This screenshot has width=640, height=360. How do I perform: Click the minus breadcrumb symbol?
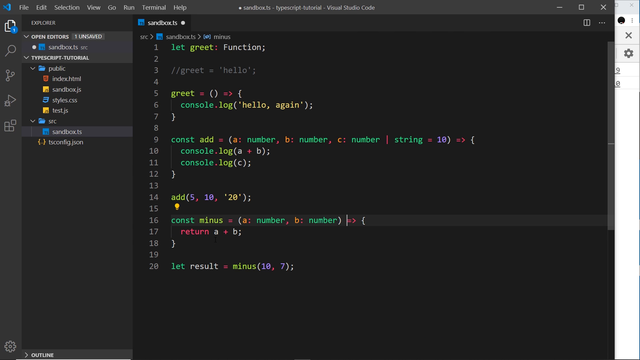(x=222, y=37)
